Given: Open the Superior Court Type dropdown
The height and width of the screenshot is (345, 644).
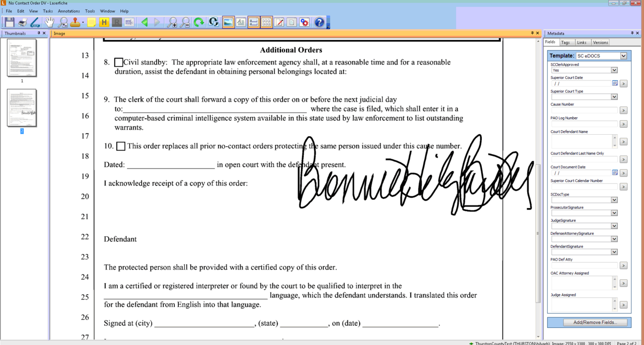Looking at the screenshot, I should click(614, 97).
